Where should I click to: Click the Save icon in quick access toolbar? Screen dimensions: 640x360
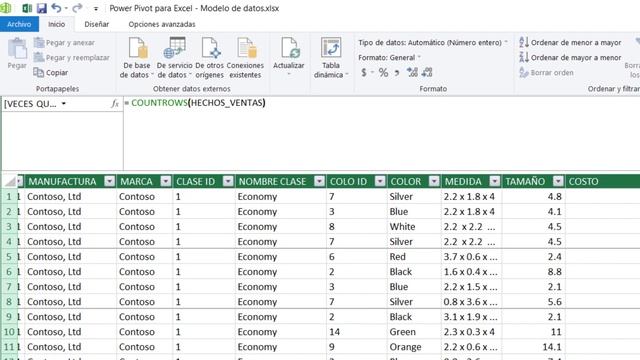[42, 8]
